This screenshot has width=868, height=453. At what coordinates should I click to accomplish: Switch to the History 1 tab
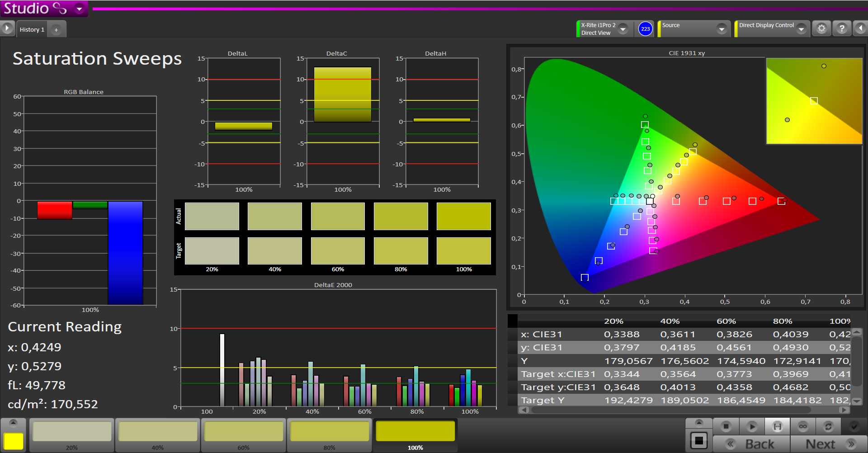(32, 30)
